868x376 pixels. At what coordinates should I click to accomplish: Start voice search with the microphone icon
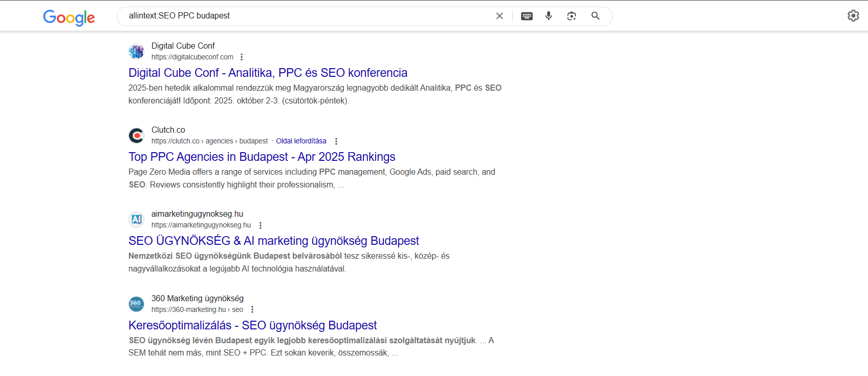pos(549,16)
